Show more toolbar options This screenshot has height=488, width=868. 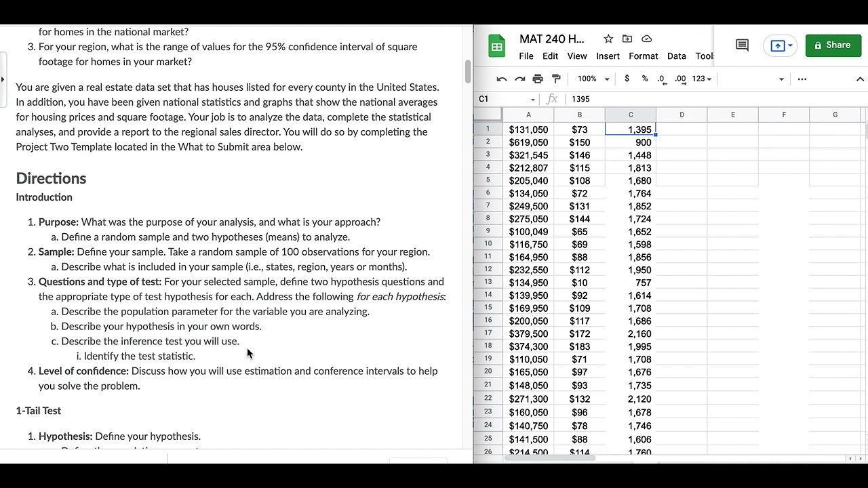point(802,79)
